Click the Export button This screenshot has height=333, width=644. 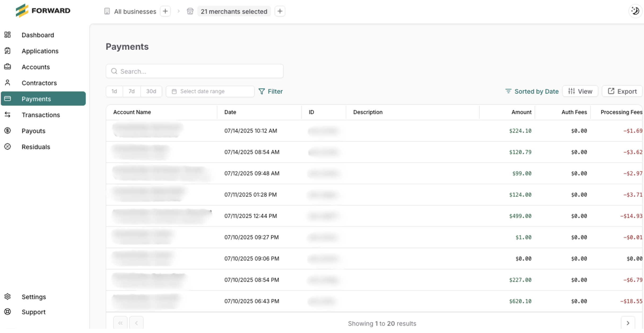622,91
